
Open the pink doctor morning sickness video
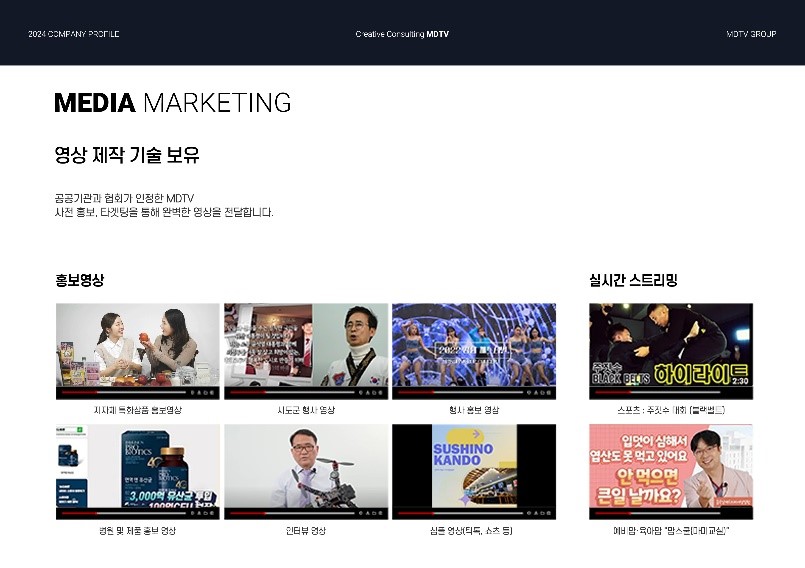point(670,466)
